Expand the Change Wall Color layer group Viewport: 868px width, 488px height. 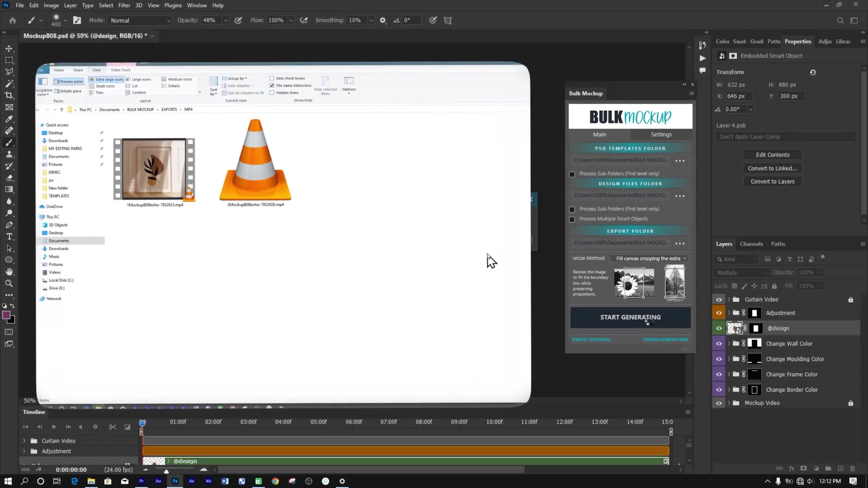click(x=729, y=343)
